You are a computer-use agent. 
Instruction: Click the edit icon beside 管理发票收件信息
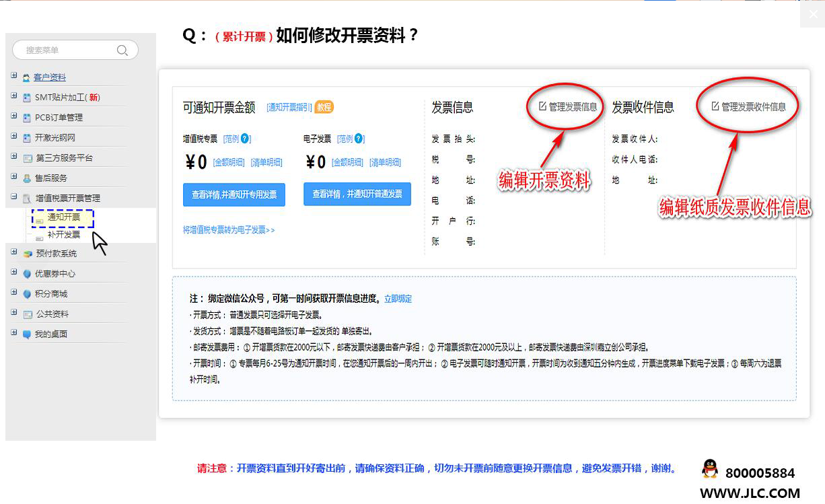click(715, 106)
